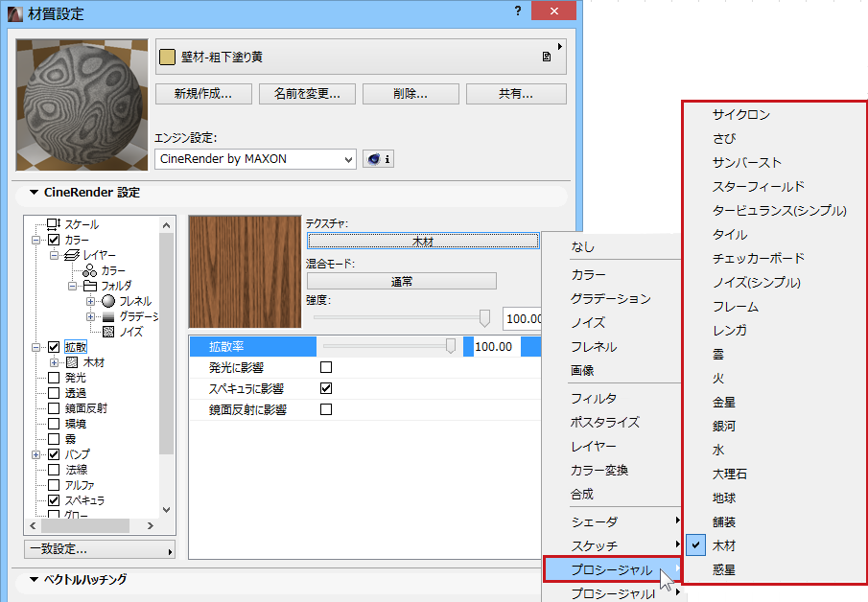Enable the アルファ channel checkbox
The width and height of the screenshot is (868, 602).
[x=54, y=485]
